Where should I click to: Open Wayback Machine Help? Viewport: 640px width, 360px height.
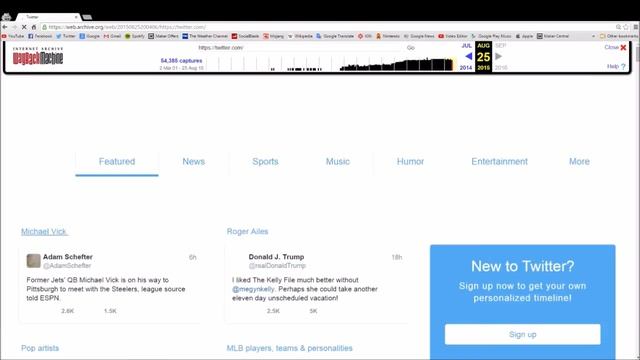point(616,67)
